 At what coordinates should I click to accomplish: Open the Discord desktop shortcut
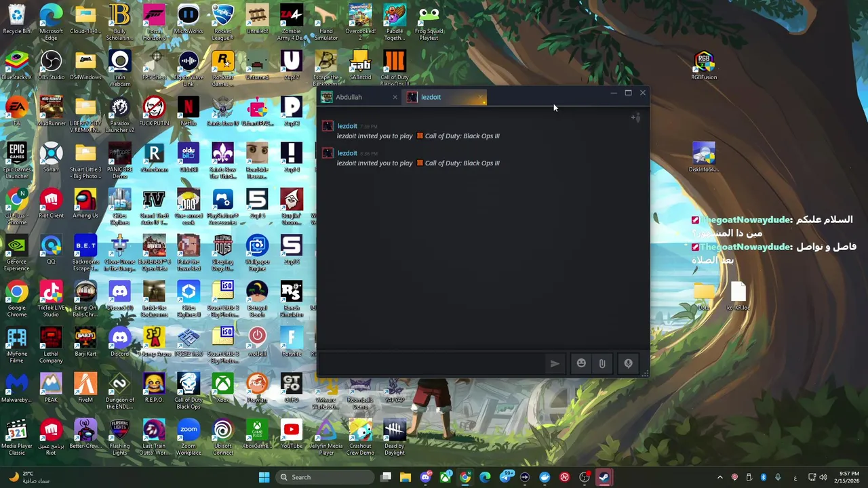pos(120,343)
